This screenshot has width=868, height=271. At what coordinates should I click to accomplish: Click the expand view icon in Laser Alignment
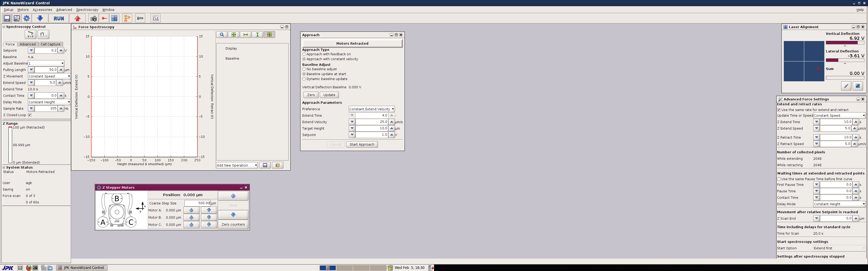tap(858, 86)
